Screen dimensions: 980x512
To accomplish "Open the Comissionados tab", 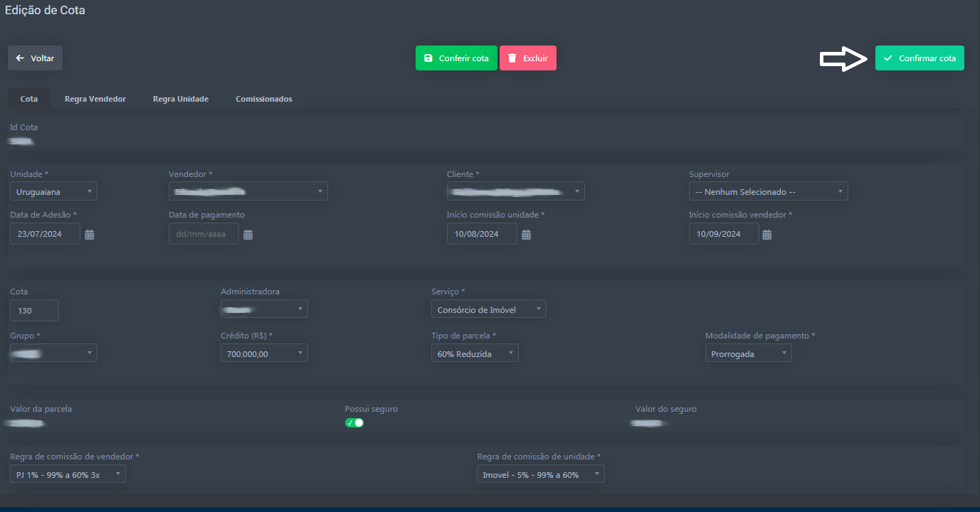I will click(263, 99).
